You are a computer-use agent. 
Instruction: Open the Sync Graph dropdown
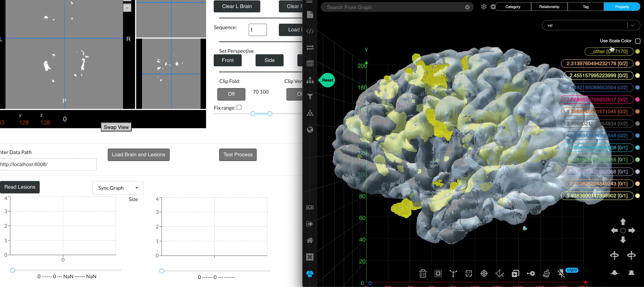point(118,188)
